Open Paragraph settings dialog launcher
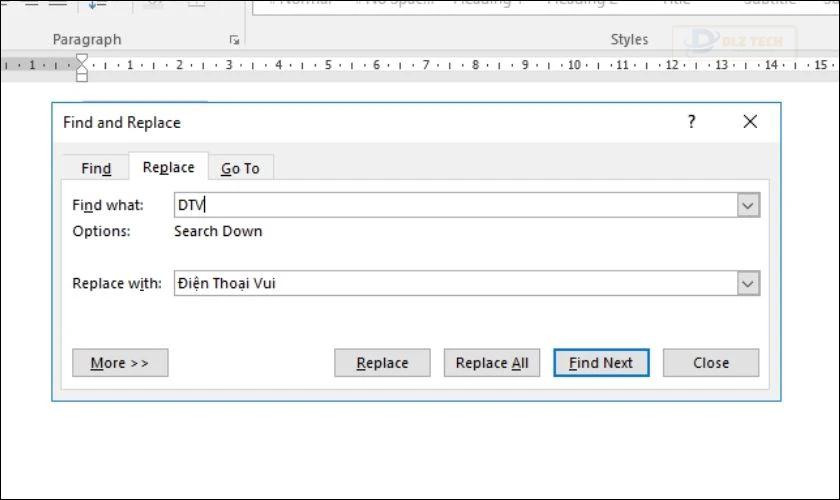The image size is (840, 500). point(234,40)
